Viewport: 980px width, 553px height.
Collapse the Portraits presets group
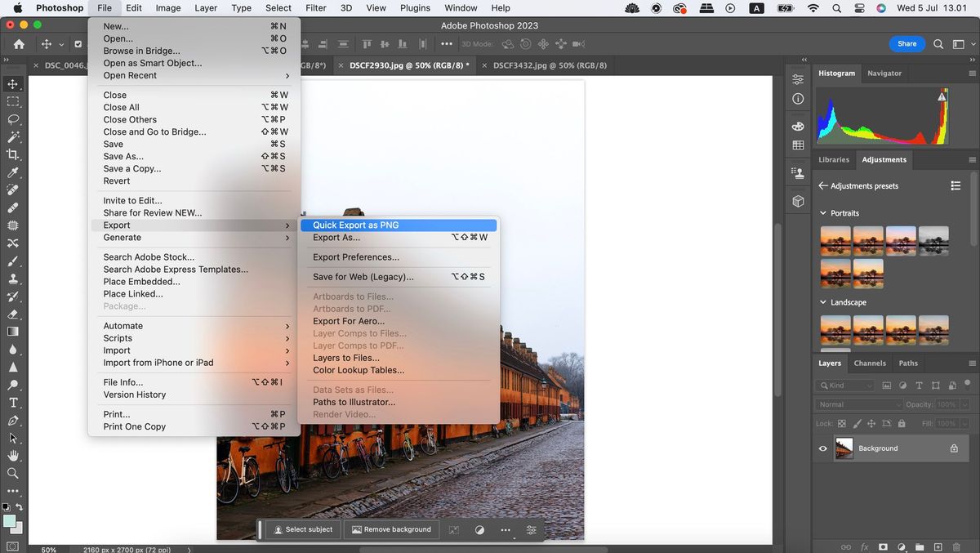click(823, 213)
